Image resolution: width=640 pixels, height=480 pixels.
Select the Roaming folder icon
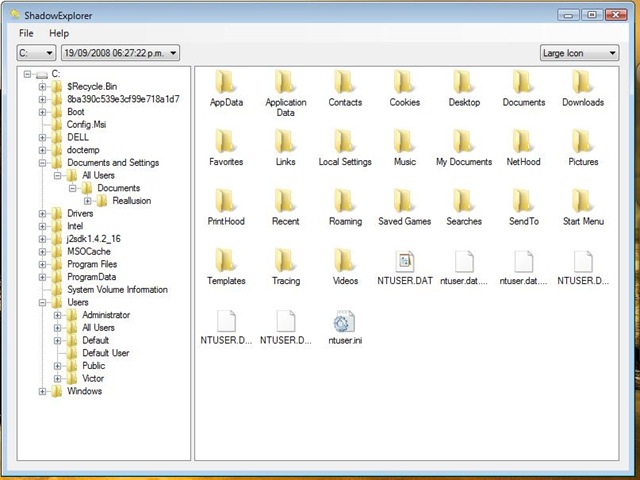pyautogui.click(x=345, y=201)
